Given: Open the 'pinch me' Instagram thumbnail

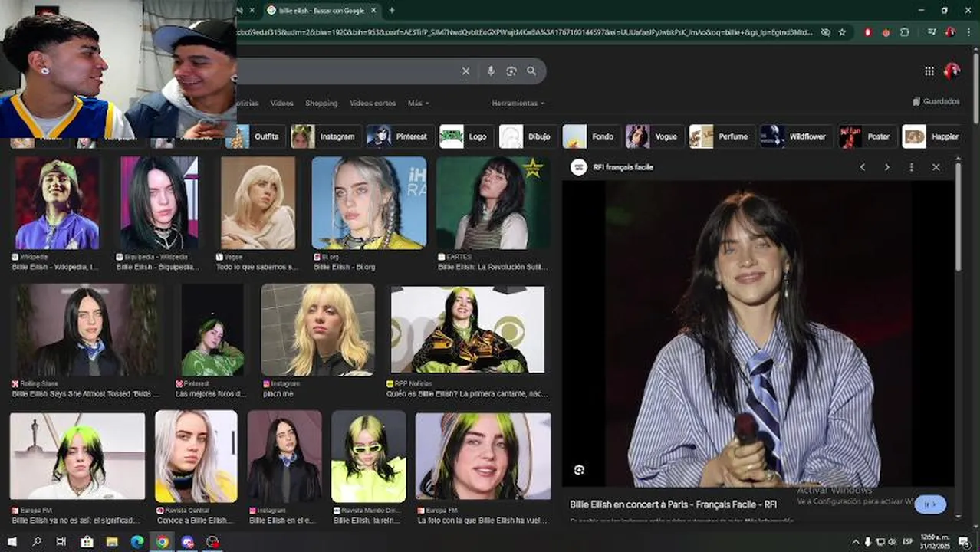Looking at the screenshot, I should tap(318, 330).
